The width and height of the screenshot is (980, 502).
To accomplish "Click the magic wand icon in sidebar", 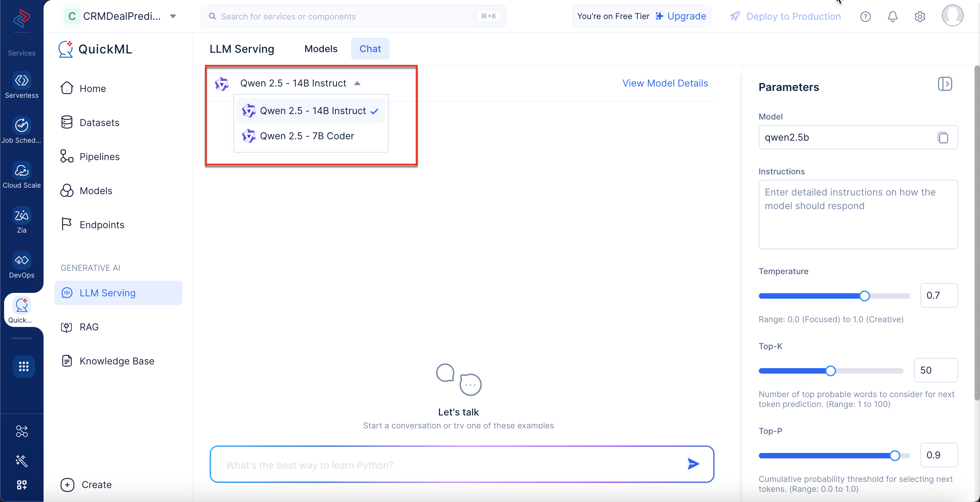I will [22, 460].
